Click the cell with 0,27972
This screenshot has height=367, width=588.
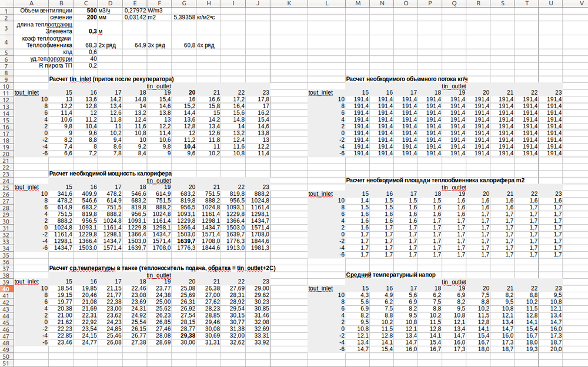(x=135, y=11)
